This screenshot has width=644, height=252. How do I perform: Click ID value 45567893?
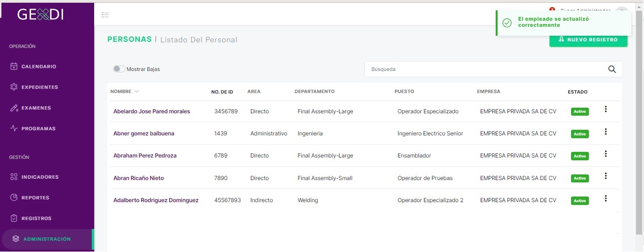pyautogui.click(x=227, y=200)
